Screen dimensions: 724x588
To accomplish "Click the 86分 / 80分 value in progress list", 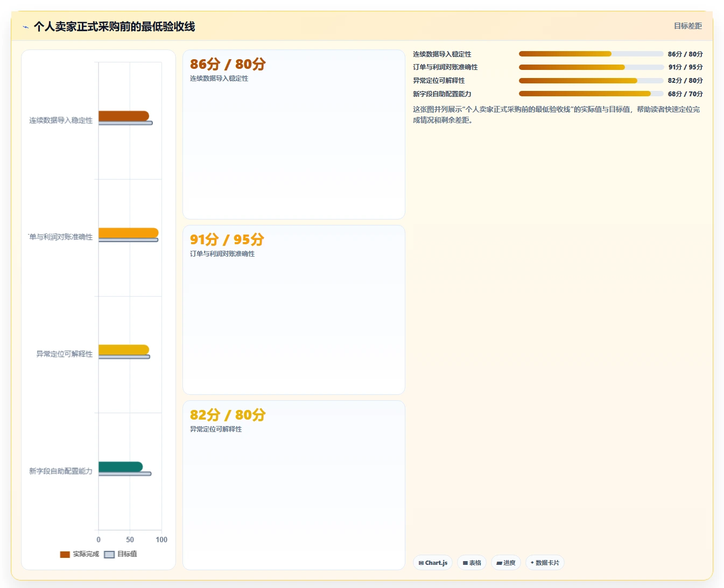I will 685,54.
